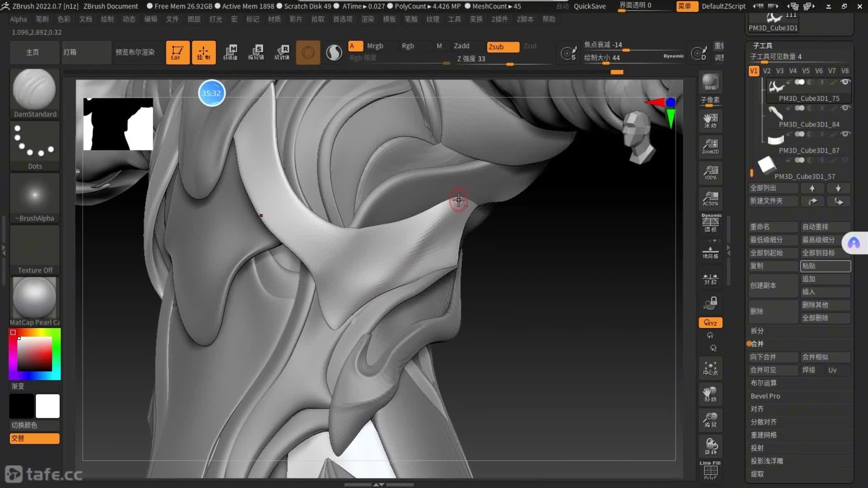The image size is (868, 488).
Task: Click the QuickSave button
Action: point(590,6)
